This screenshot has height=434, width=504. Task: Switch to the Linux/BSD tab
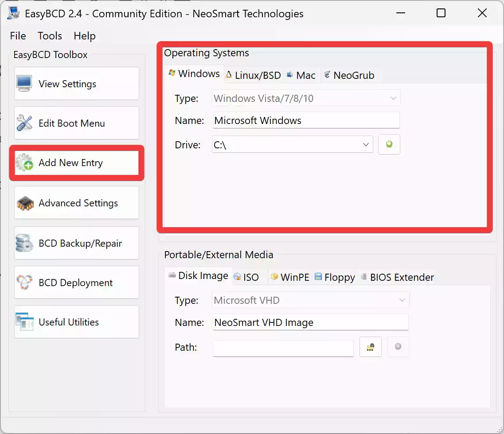(x=253, y=75)
